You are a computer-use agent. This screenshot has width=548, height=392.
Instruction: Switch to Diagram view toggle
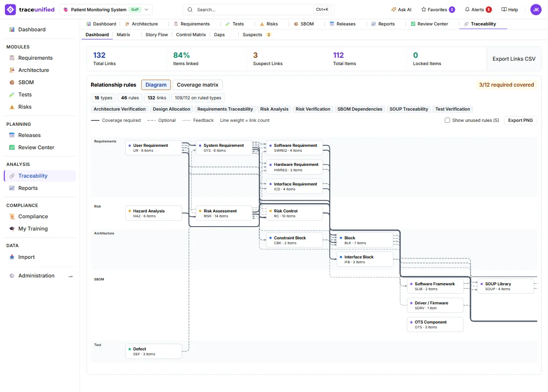156,85
